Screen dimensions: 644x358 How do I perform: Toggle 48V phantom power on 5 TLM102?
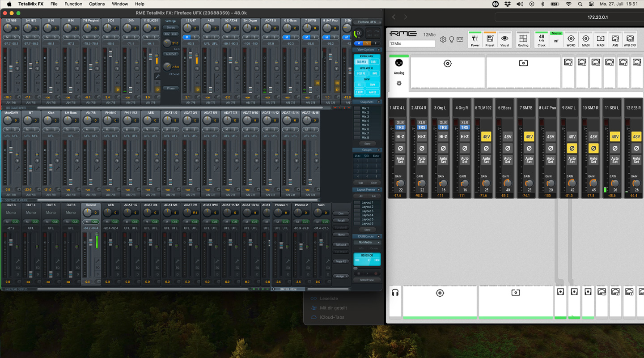[x=486, y=137]
